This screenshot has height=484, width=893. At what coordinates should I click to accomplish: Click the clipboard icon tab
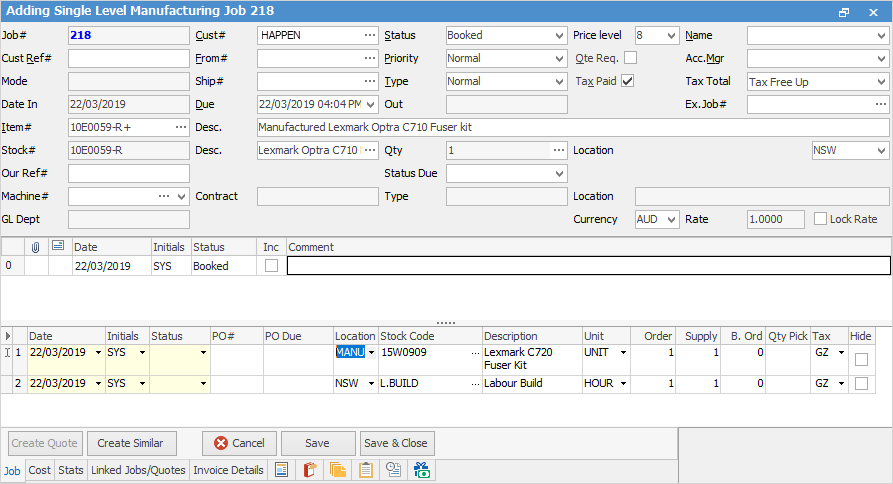pyautogui.click(x=365, y=470)
